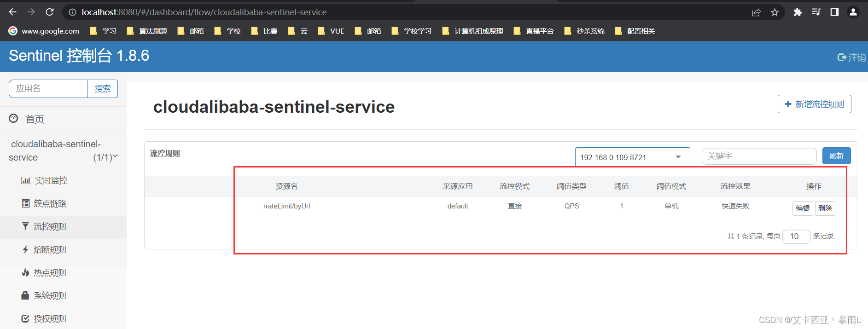
Task: Click the Sentinel 控制台 1.8.6 title
Action: click(x=79, y=56)
